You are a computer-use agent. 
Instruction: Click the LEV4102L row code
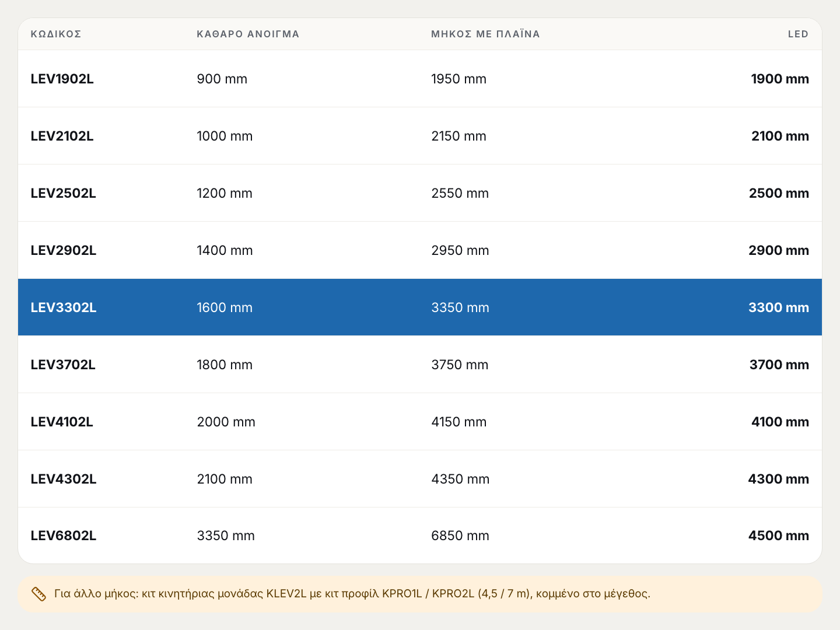(x=62, y=422)
